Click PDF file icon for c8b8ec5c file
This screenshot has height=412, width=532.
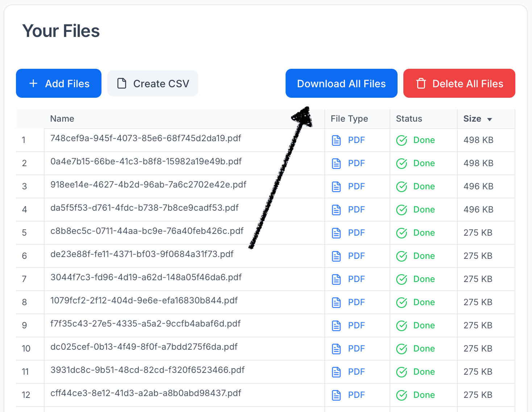click(336, 233)
